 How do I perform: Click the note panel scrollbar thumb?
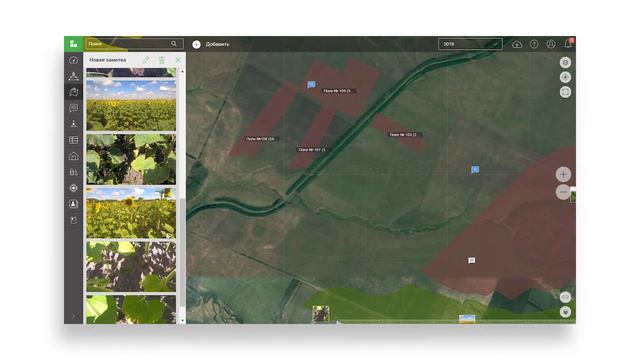pyautogui.click(x=182, y=252)
